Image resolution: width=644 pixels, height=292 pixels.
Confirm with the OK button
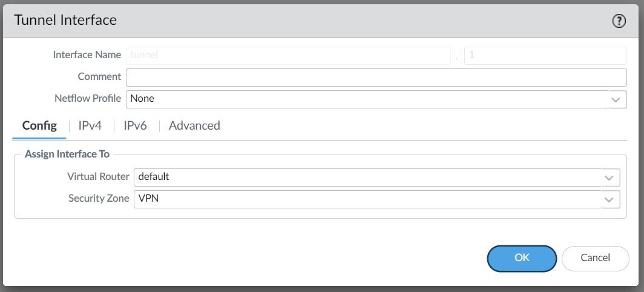(522, 258)
